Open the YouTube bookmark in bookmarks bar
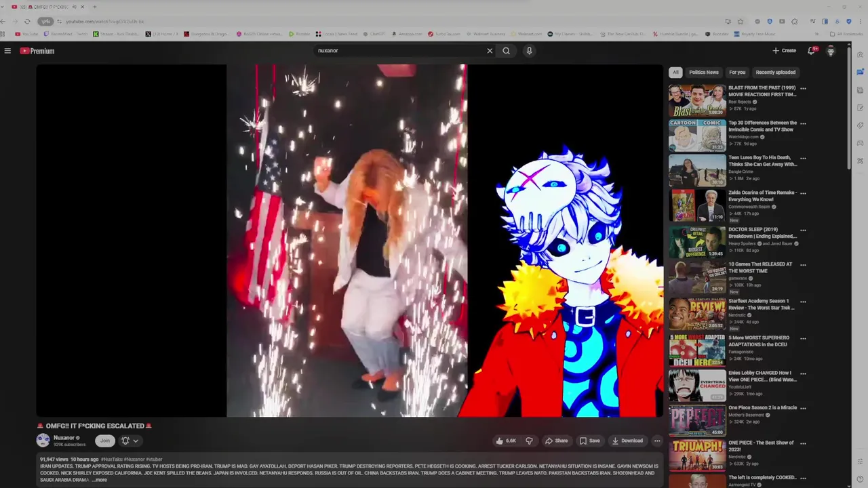 pyautogui.click(x=26, y=34)
